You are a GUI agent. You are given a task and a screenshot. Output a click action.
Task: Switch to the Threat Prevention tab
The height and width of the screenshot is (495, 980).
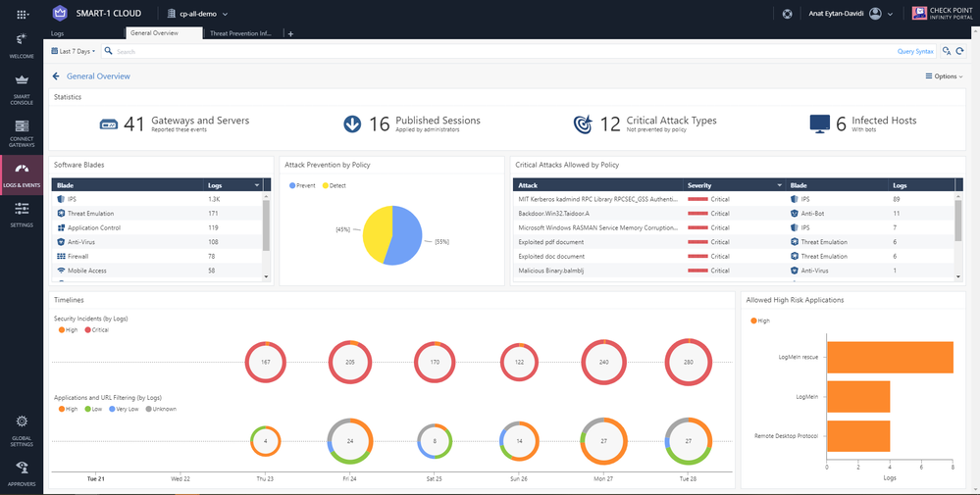tap(239, 33)
